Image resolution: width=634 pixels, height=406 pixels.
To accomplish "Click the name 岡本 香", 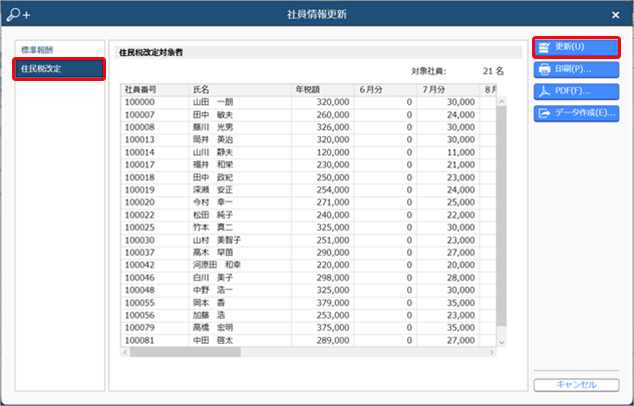I will click(x=209, y=302).
